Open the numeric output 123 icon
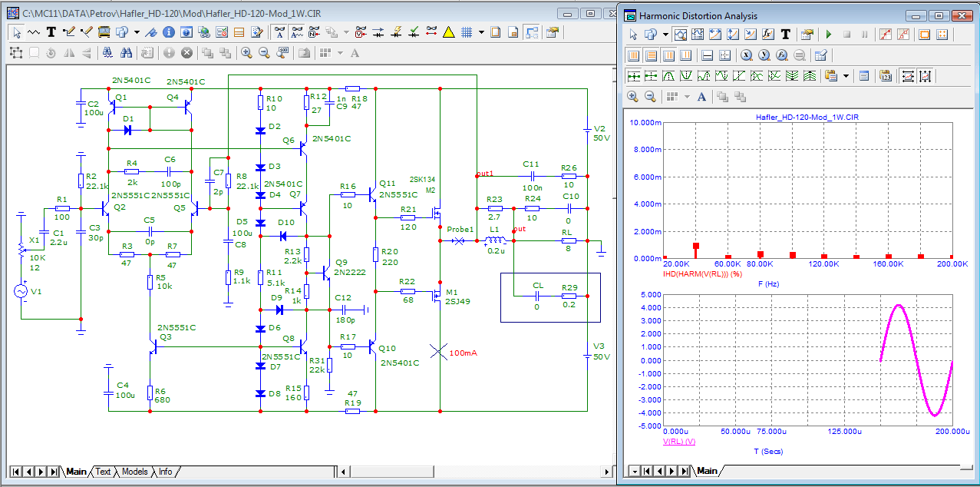 point(886,75)
